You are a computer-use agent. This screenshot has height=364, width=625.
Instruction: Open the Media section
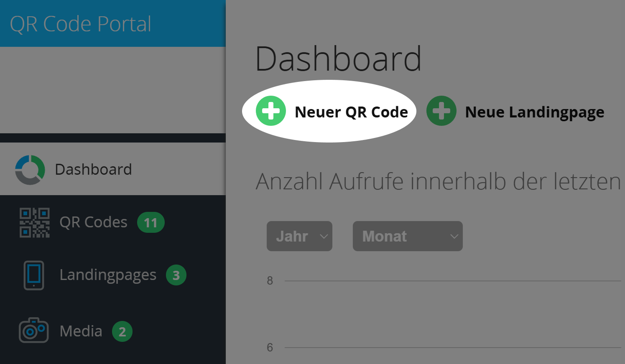pyautogui.click(x=81, y=331)
